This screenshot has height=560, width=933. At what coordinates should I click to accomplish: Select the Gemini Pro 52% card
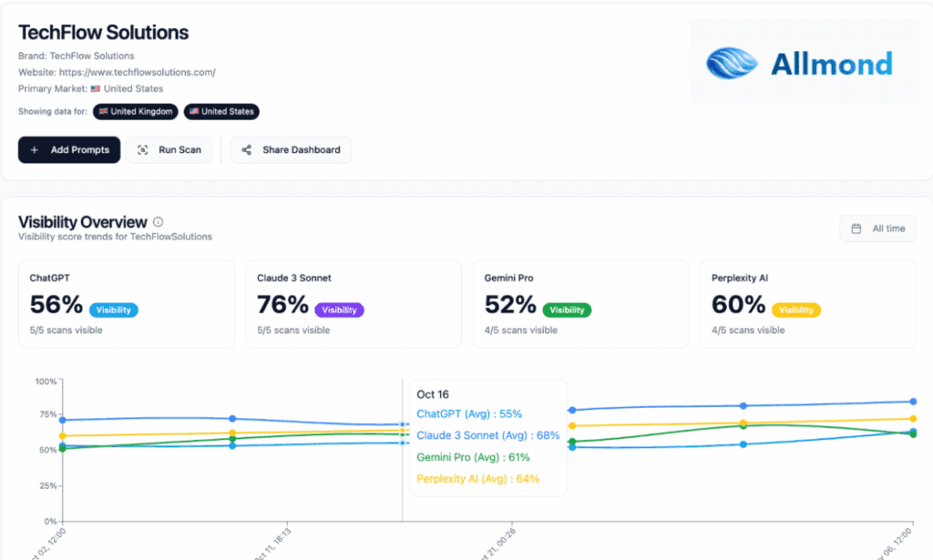(580, 304)
